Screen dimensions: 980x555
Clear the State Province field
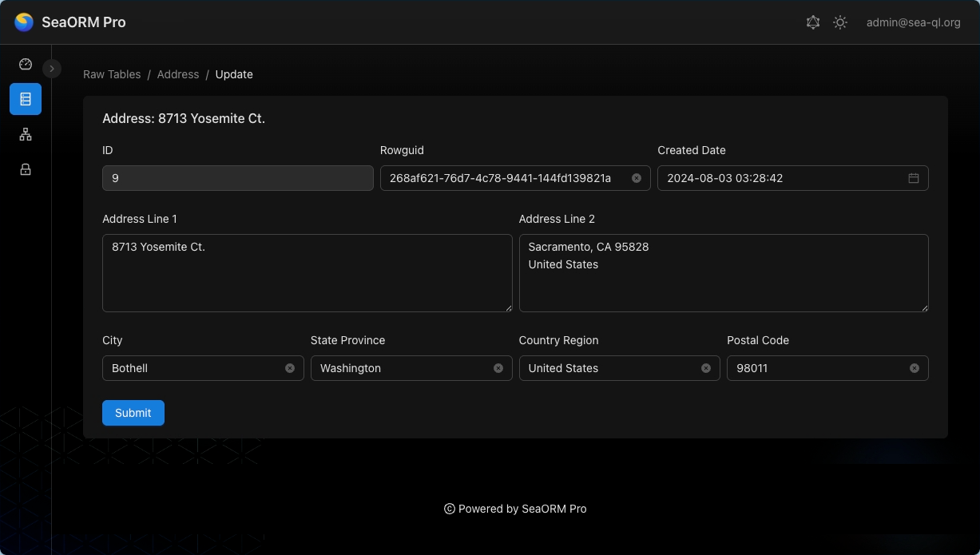(498, 368)
